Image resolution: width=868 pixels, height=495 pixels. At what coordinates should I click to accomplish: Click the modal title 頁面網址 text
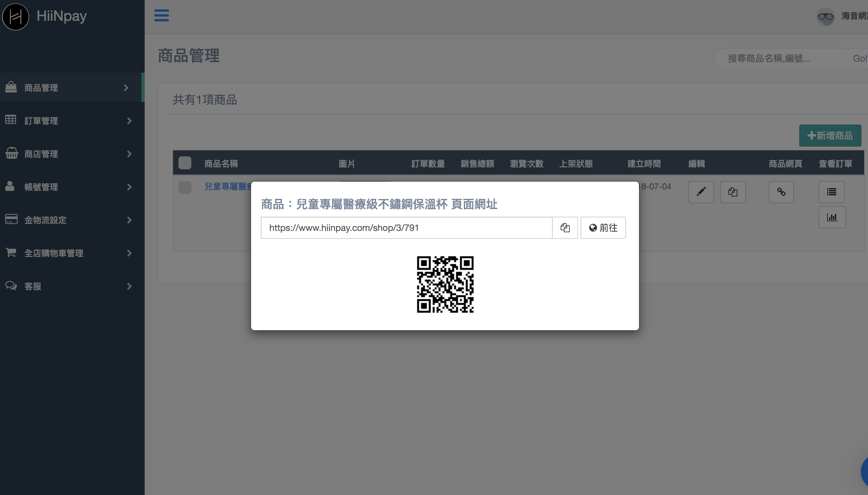tap(475, 204)
